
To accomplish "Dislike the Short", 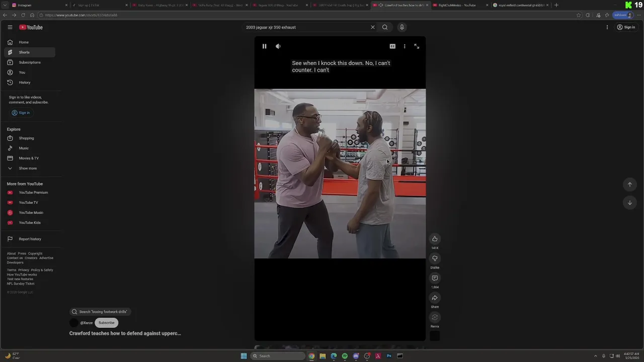I will coord(435,258).
